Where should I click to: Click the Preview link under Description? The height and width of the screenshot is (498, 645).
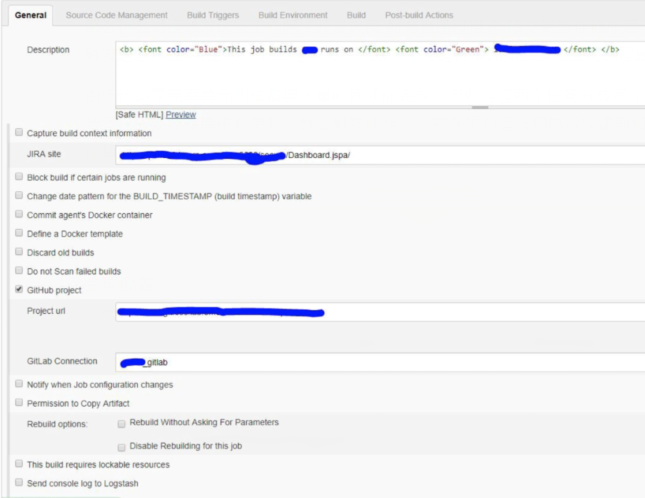(181, 115)
